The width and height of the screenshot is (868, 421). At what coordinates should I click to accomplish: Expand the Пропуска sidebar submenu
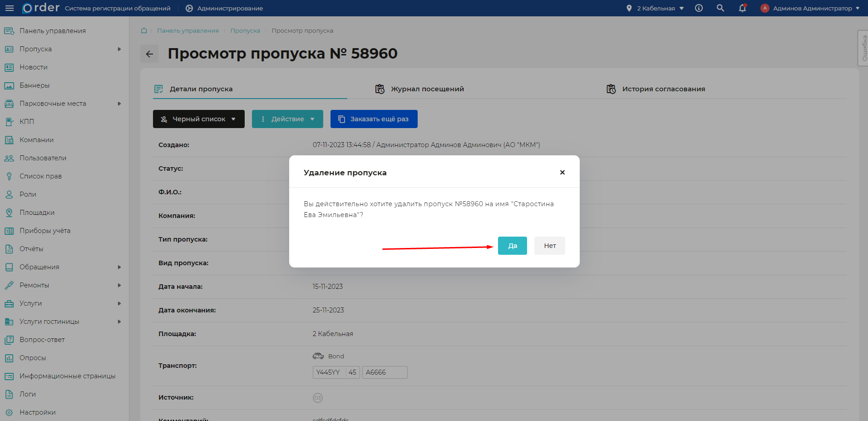coord(119,49)
